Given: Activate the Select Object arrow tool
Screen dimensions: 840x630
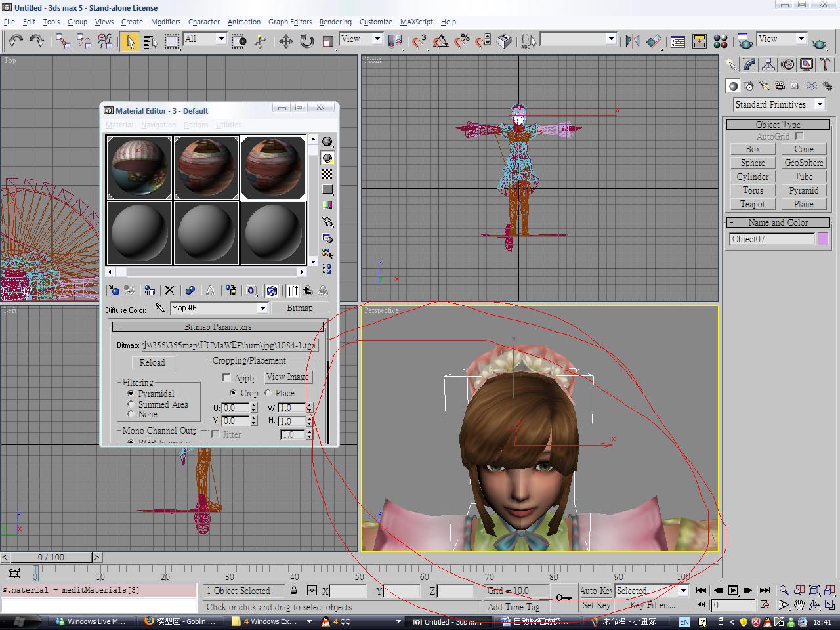Looking at the screenshot, I should (130, 41).
